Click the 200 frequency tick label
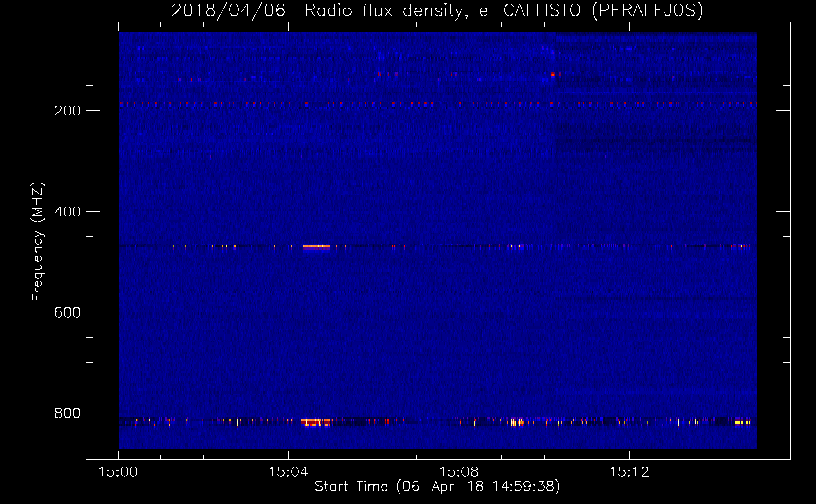816x504 pixels. click(x=68, y=111)
